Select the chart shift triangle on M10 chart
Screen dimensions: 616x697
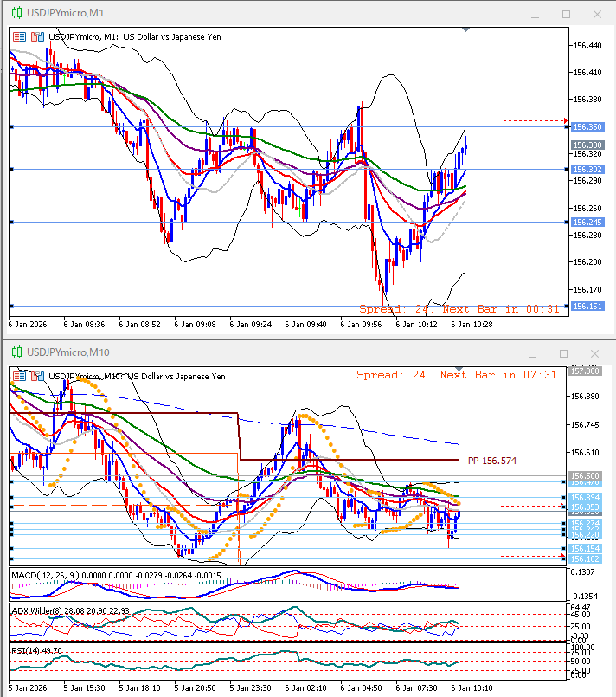pos(468,369)
